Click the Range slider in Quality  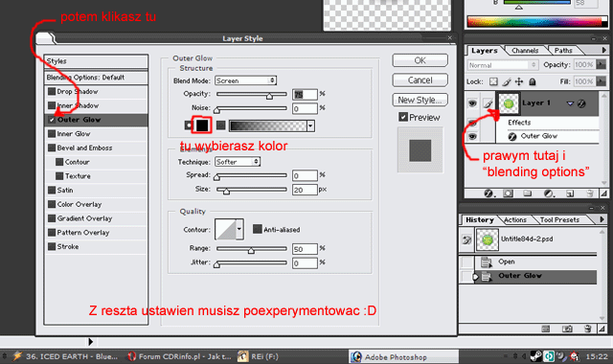251,249
